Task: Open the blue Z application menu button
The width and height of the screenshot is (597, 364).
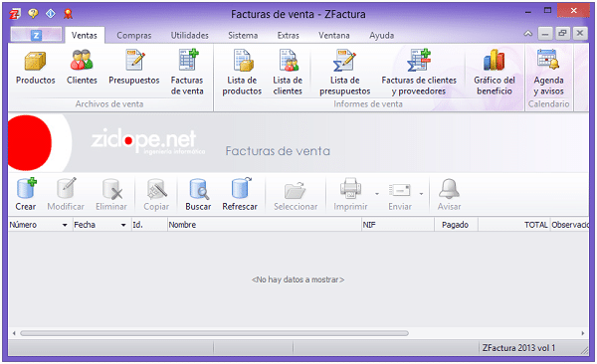Action: (36, 36)
